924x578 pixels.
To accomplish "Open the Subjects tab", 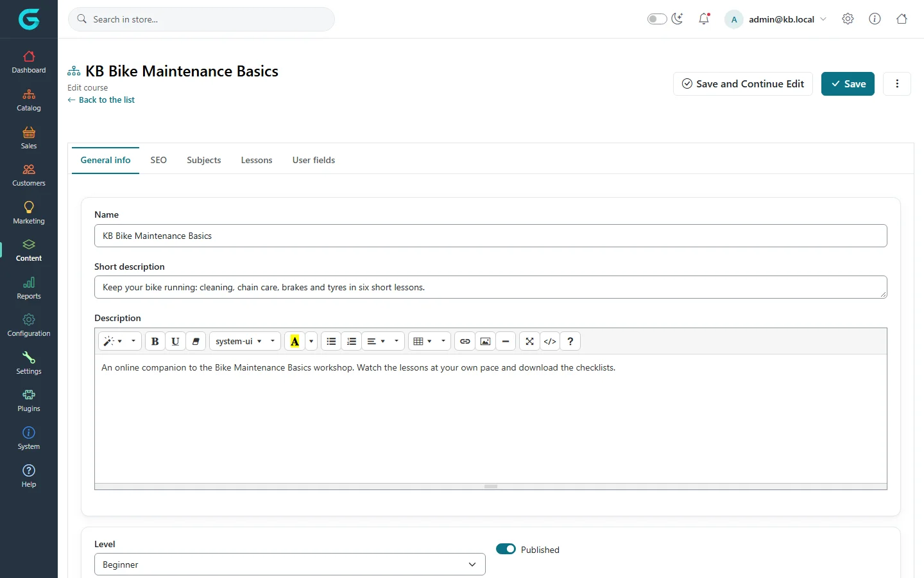I will (204, 160).
